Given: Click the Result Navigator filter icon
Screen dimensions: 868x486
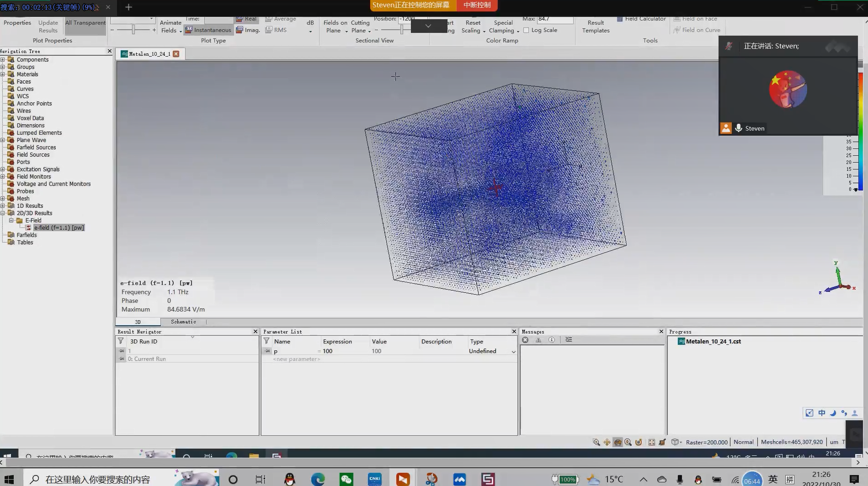Looking at the screenshot, I should pyautogui.click(x=121, y=341).
